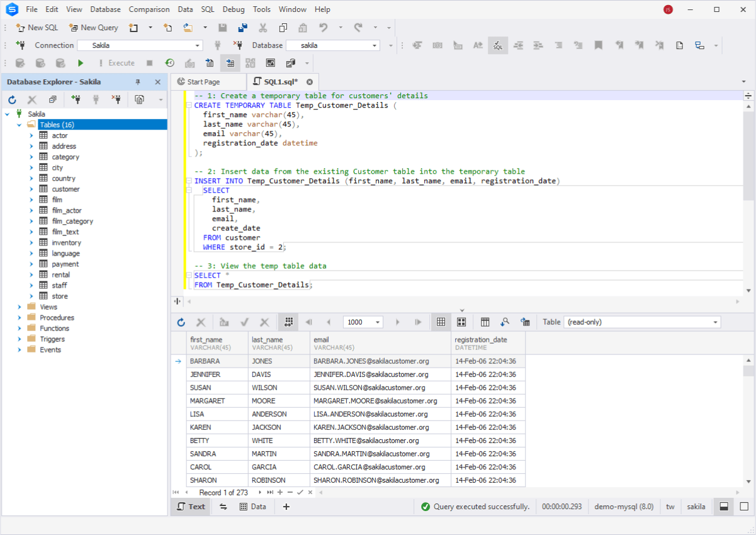Toggle the bookmark icon in the SQL toolbar
The width and height of the screenshot is (756, 535).
[x=599, y=45]
